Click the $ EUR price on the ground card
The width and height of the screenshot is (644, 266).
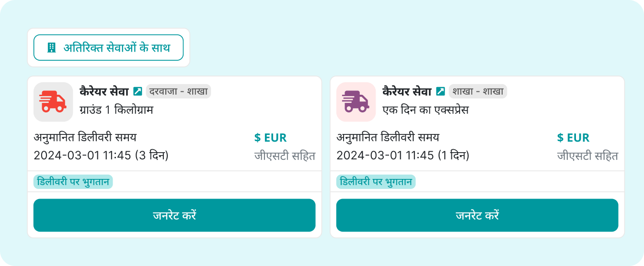(270, 138)
